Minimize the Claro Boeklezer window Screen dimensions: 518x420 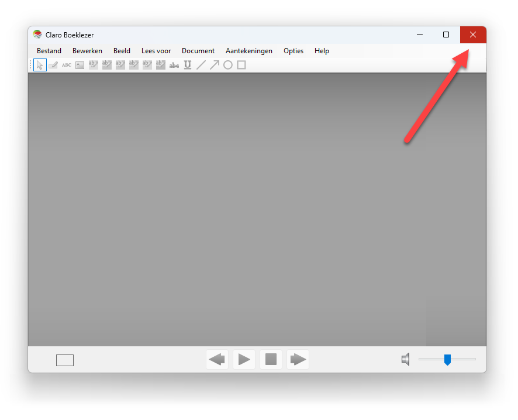(x=420, y=35)
